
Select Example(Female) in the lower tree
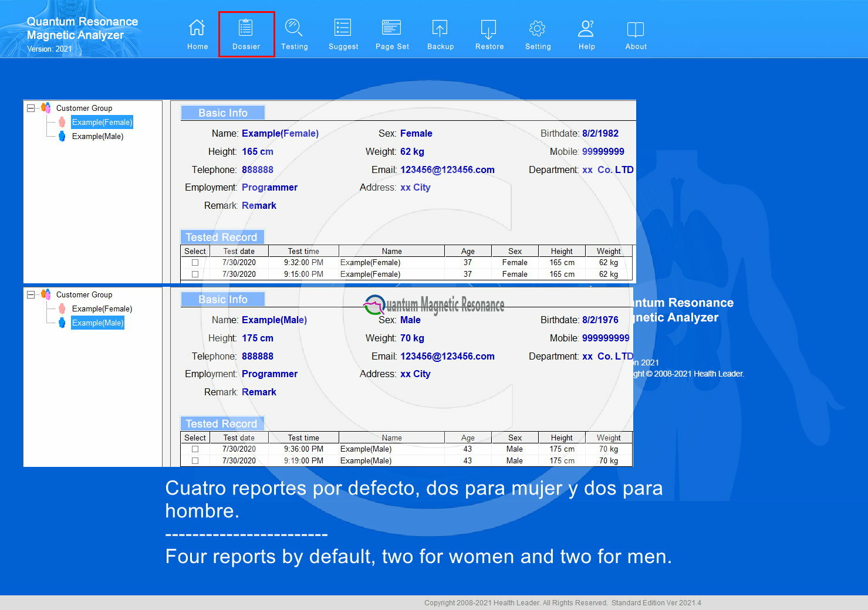click(x=102, y=309)
